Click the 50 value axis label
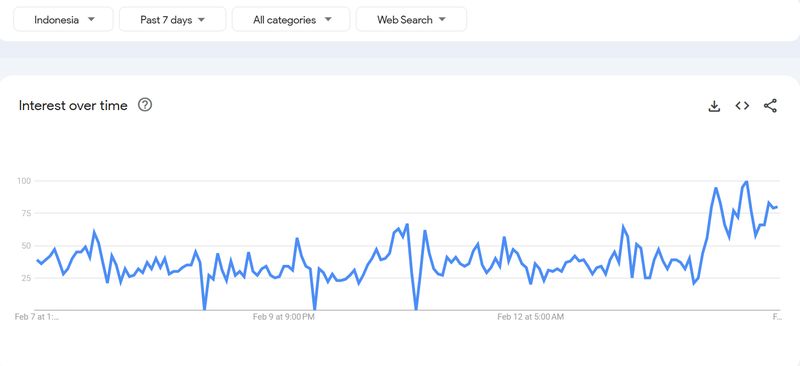The height and width of the screenshot is (366, 800). pyautogui.click(x=26, y=246)
